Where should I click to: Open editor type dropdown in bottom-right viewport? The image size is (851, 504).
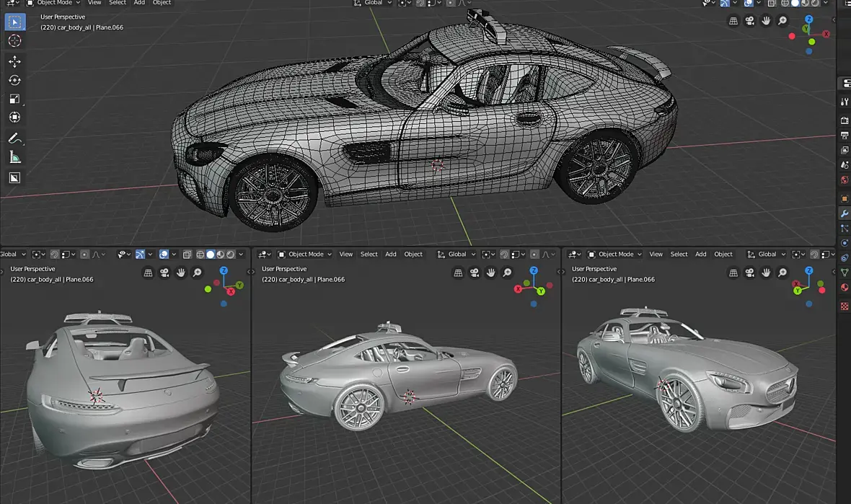[x=575, y=254]
